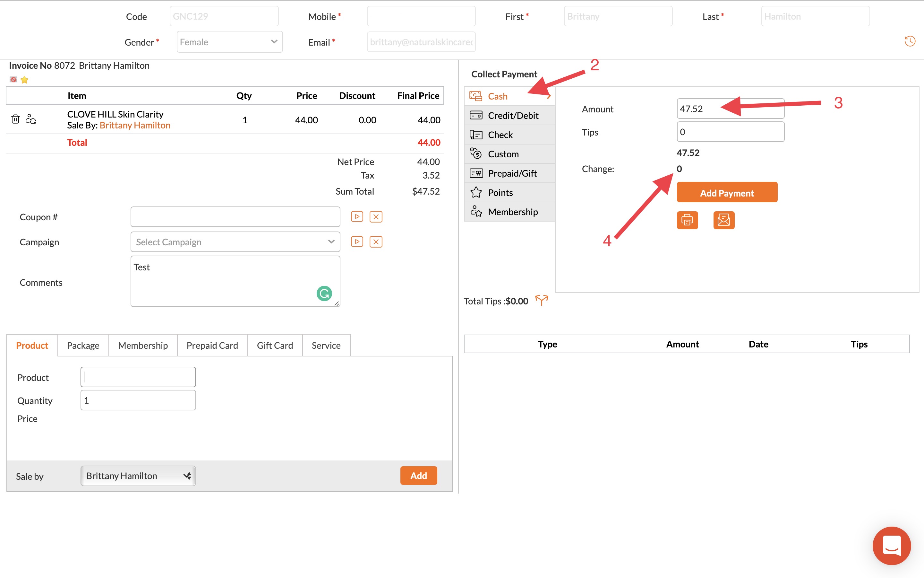Open the Gender dropdown

click(229, 42)
